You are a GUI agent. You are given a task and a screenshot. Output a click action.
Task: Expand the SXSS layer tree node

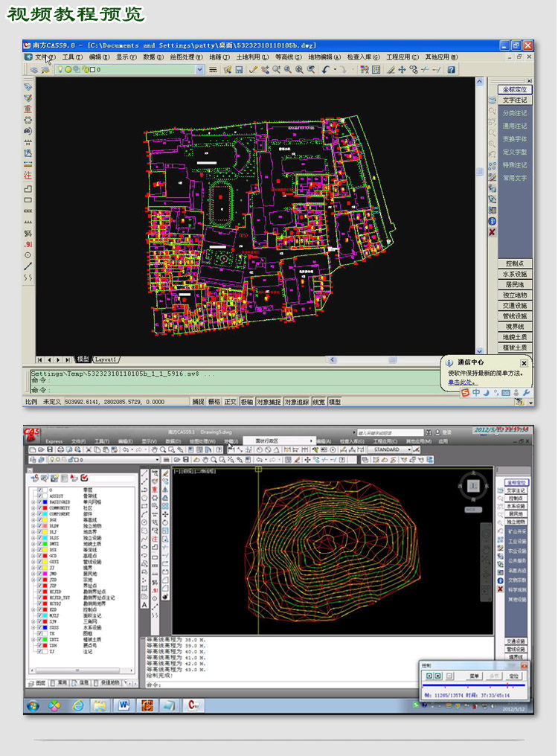point(33,627)
